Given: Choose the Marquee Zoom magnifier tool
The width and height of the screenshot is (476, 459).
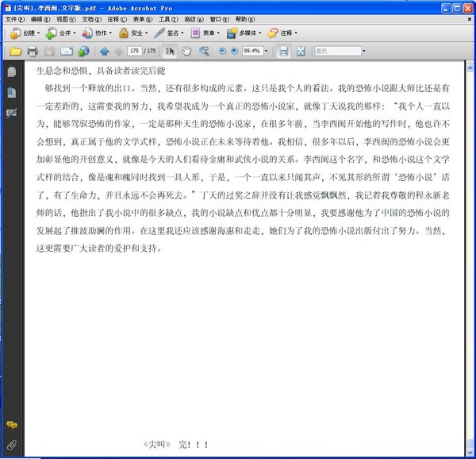Looking at the screenshot, I should click(204, 51).
